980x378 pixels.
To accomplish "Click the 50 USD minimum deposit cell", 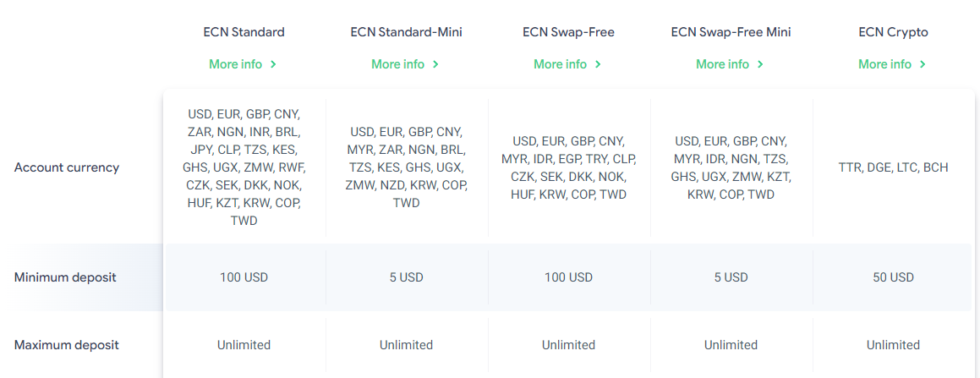I will tap(893, 277).
